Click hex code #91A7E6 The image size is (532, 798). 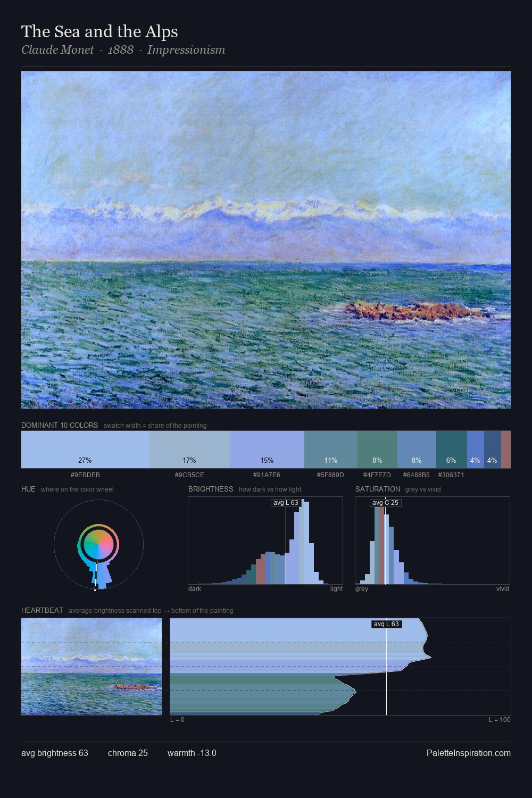coord(267,475)
